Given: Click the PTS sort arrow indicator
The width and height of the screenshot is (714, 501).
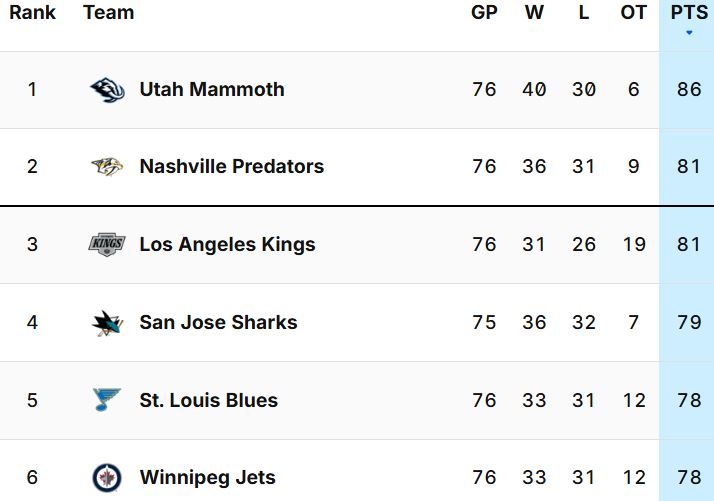Looking at the screenshot, I should pyautogui.click(x=689, y=34).
